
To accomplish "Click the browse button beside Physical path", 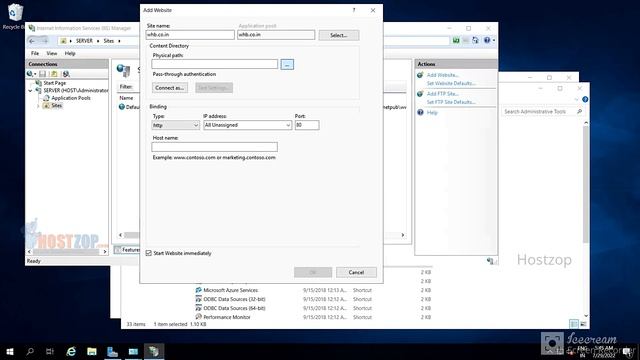I will click(287, 64).
